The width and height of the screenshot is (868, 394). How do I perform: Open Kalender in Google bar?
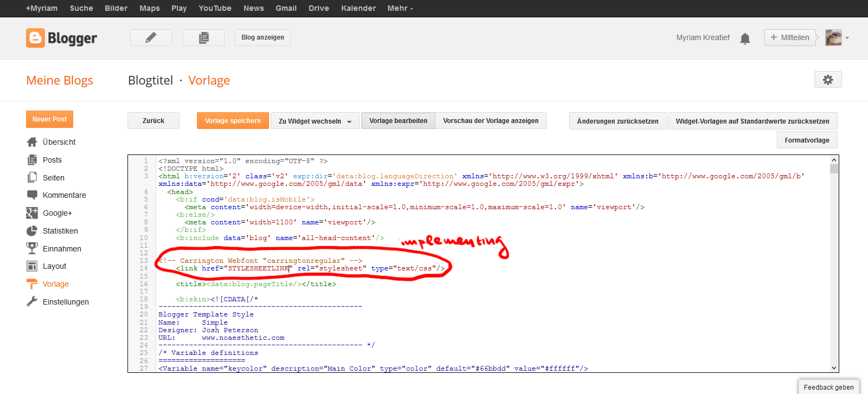(359, 8)
